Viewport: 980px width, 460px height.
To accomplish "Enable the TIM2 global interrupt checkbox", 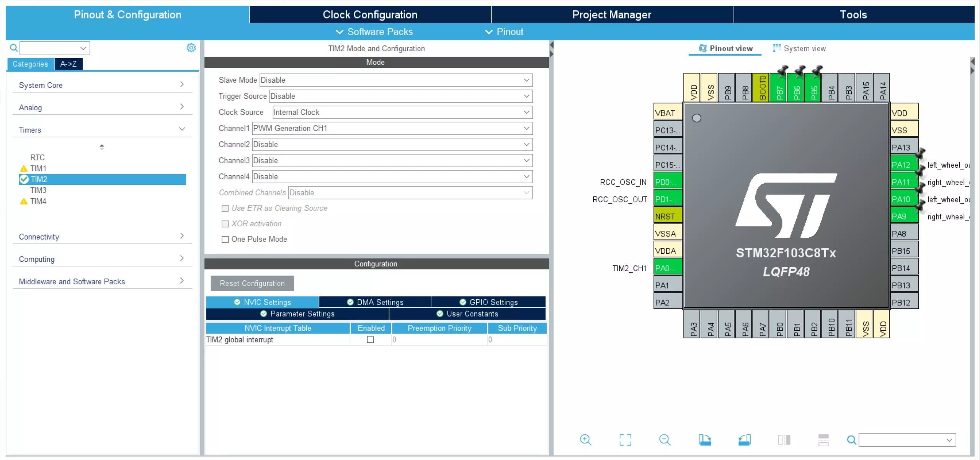I will 370,339.
